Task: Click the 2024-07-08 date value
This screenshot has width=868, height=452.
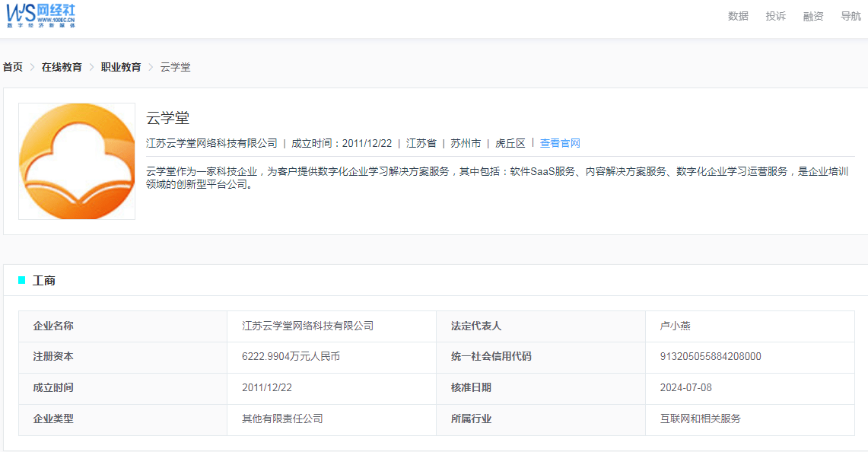Action: pos(686,388)
